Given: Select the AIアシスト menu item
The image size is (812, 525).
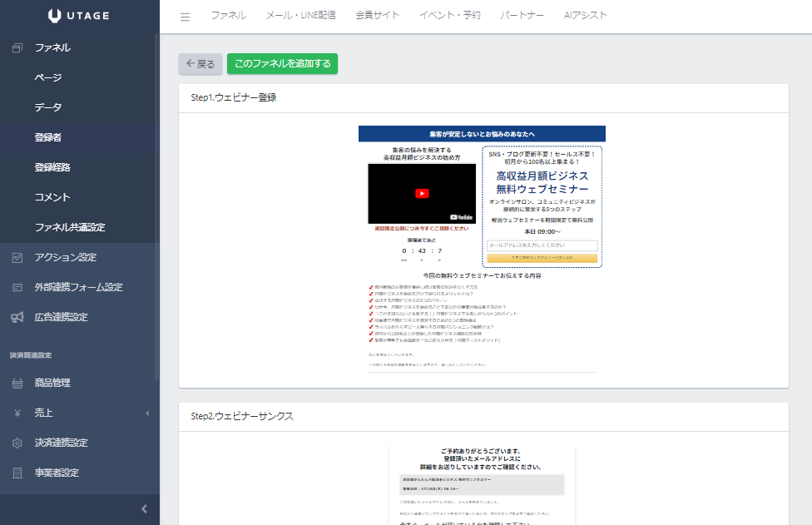Looking at the screenshot, I should coord(585,16).
